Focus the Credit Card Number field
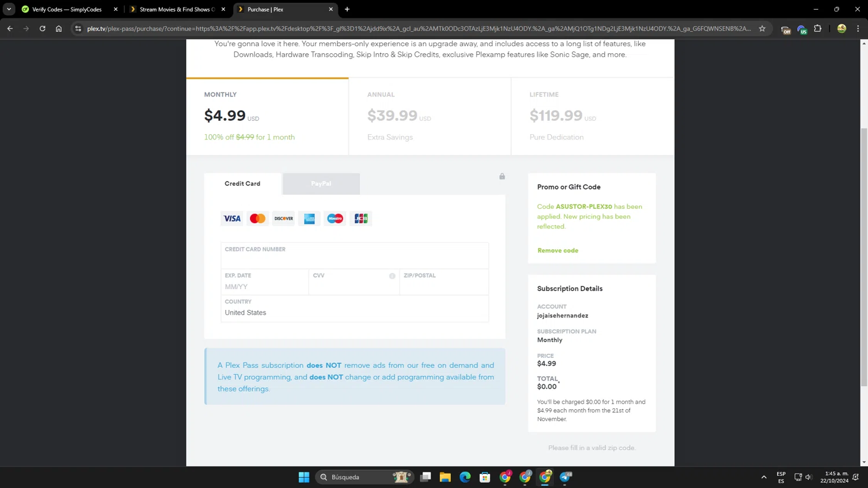Screen dimensions: 868x488 [x=355, y=256]
